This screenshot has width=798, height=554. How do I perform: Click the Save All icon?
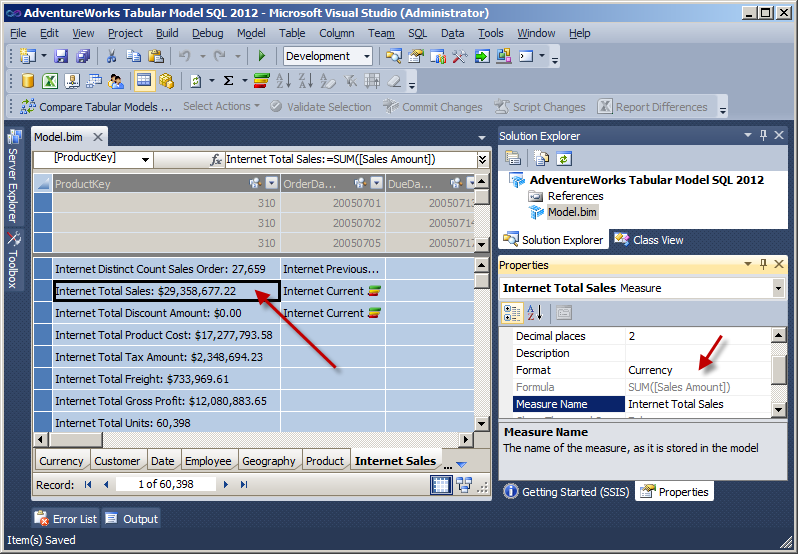82,56
